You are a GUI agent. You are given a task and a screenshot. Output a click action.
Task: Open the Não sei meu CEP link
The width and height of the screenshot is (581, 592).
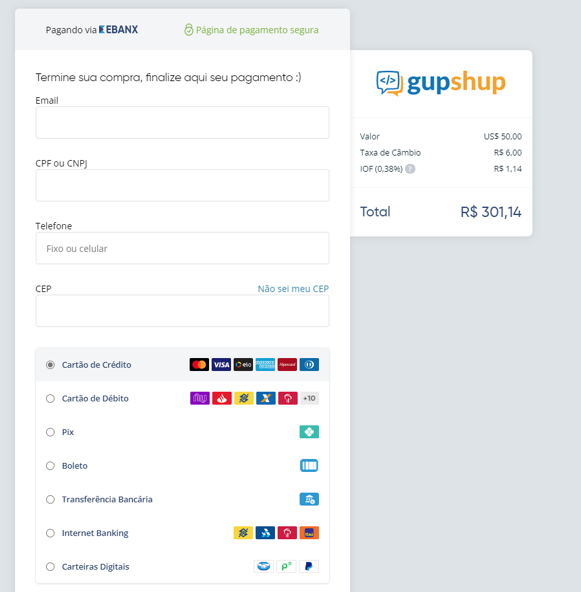[x=293, y=289]
